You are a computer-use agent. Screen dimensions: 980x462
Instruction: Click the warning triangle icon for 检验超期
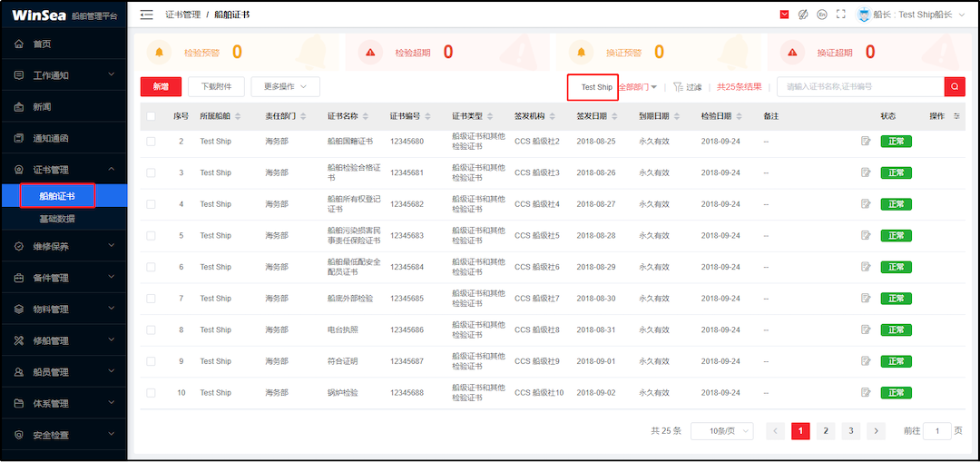pyautogui.click(x=370, y=52)
